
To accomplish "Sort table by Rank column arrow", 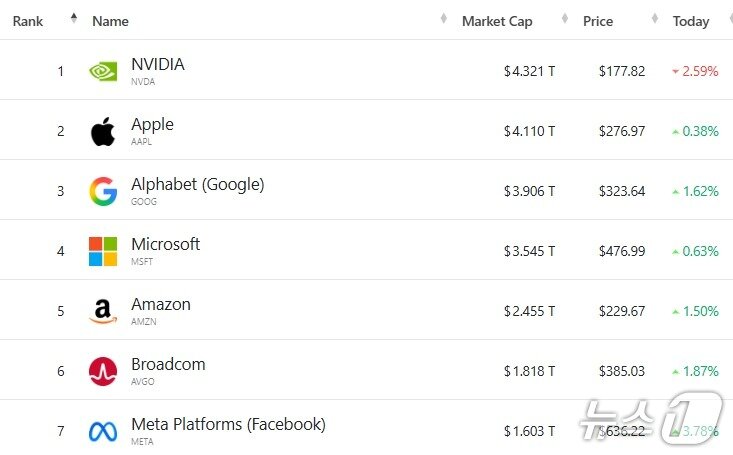I will tap(74, 20).
